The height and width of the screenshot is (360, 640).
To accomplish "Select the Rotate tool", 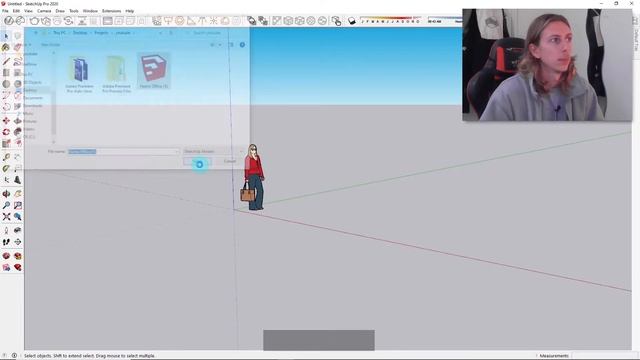I will click(x=6, y=132).
